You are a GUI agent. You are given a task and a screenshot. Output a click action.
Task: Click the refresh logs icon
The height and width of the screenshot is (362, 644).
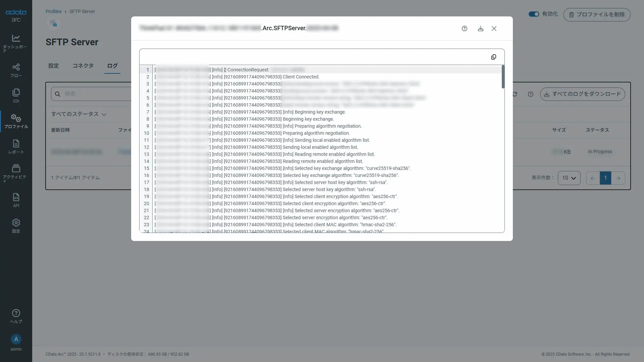515,94
